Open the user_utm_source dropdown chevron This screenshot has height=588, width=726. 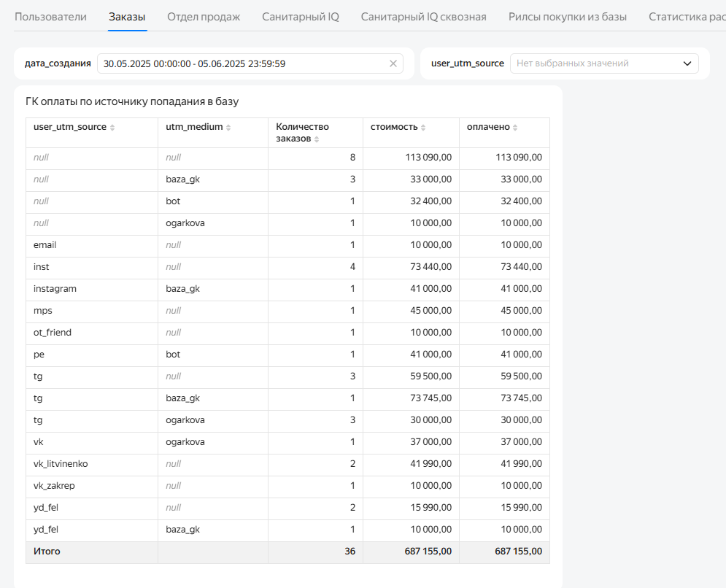pos(687,63)
